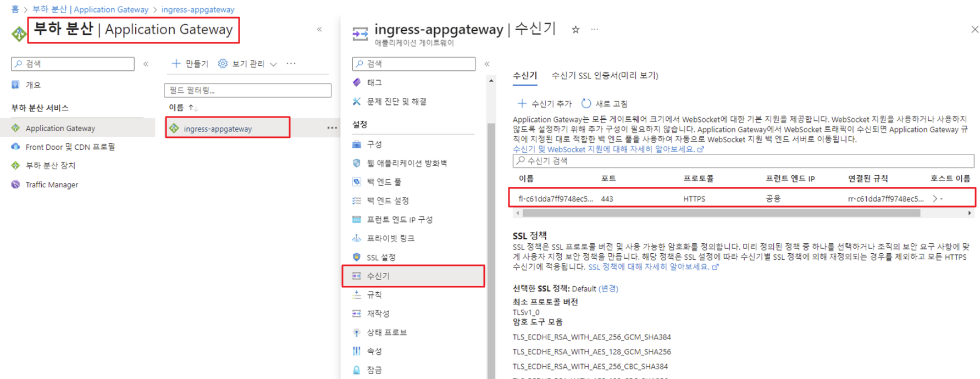Open 웹 애플리케이션 방화벽 item
Viewport: 980px width, 379px height.
407,163
